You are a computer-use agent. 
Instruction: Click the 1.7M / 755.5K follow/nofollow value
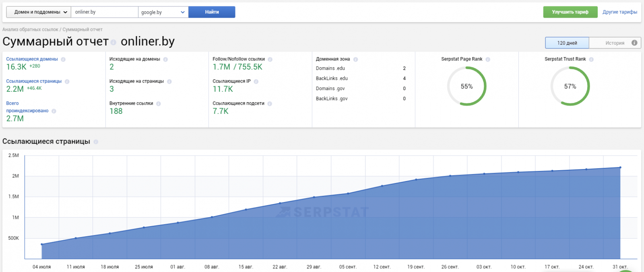click(237, 67)
